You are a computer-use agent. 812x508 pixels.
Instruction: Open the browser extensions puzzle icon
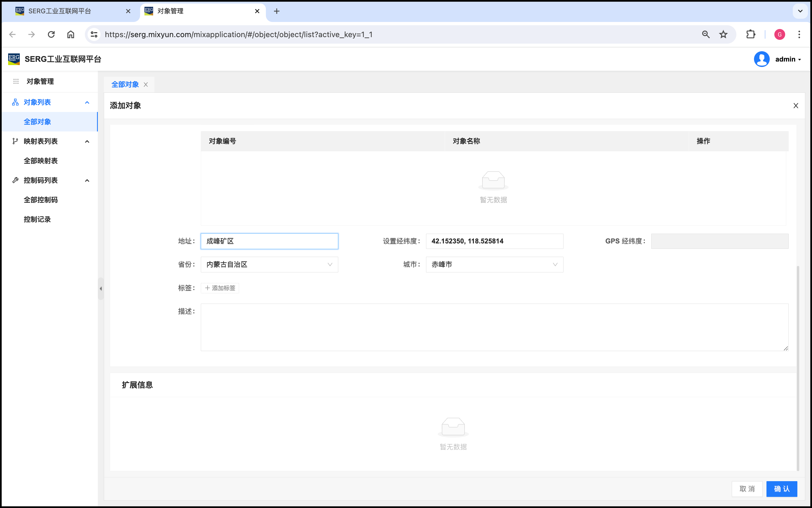pos(750,34)
